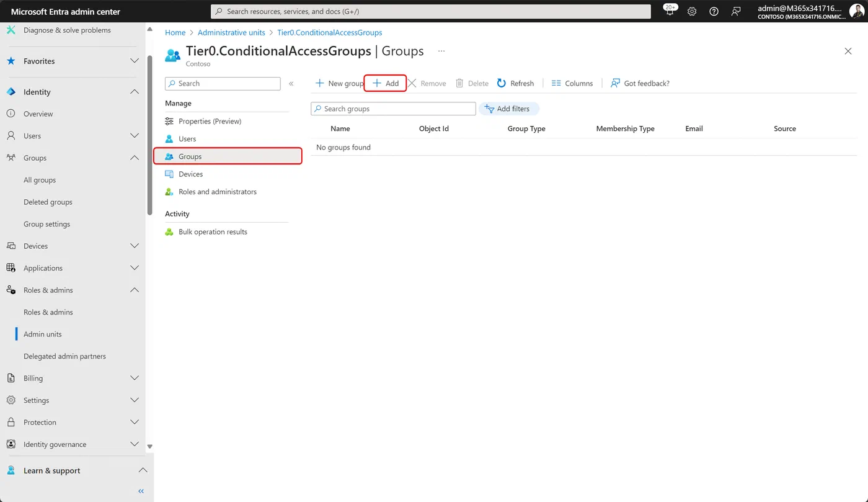Close the Groups blade with X
The height and width of the screenshot is (502, 868).
pyautogui.click(x=848, y=51)
